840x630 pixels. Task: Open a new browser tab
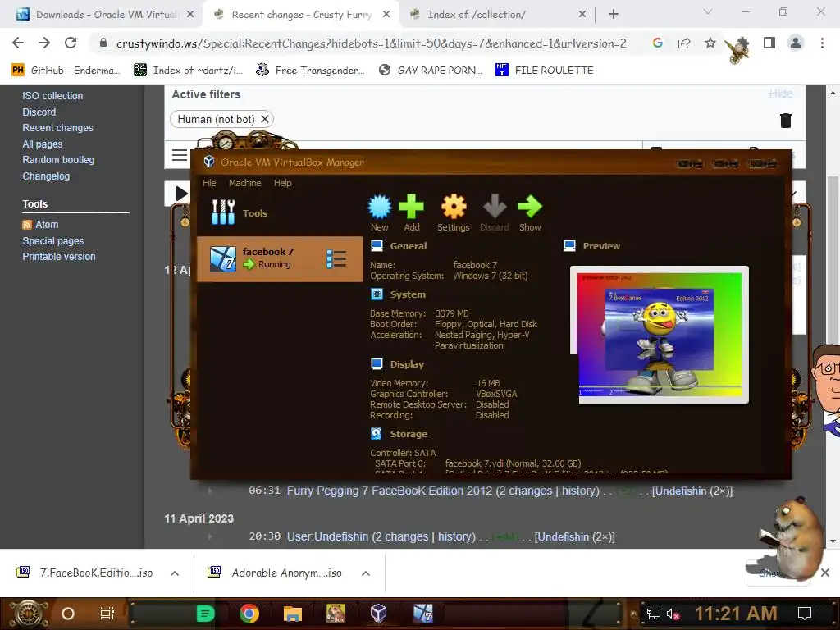click(x=614, y=15)
